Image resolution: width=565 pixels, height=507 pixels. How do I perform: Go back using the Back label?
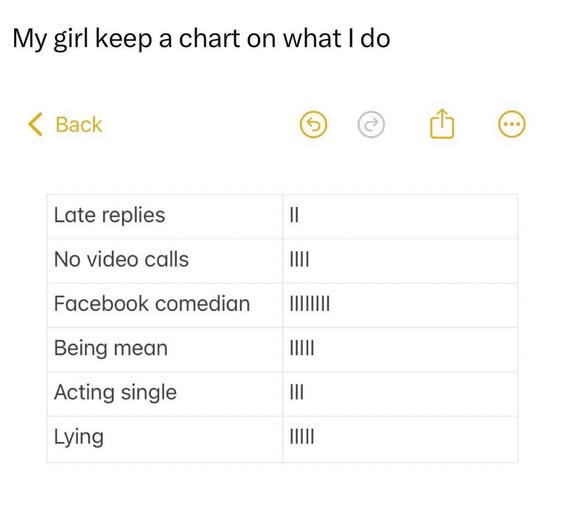[79, 125]
